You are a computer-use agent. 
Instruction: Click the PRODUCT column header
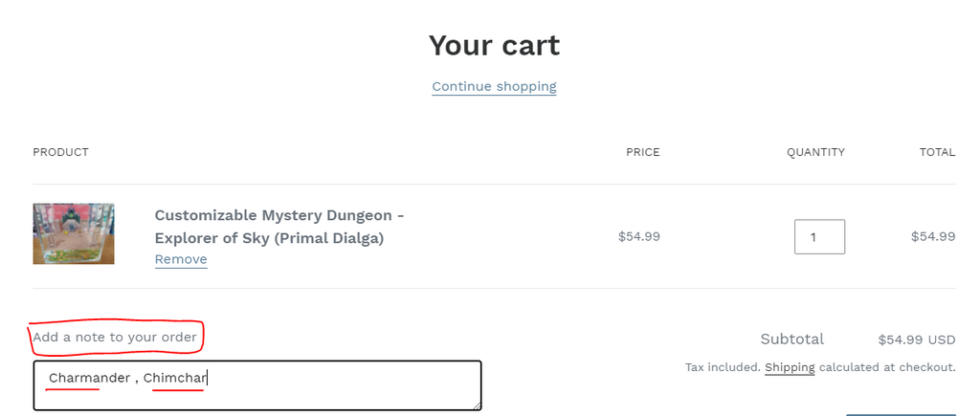click(x=60, y=152)
